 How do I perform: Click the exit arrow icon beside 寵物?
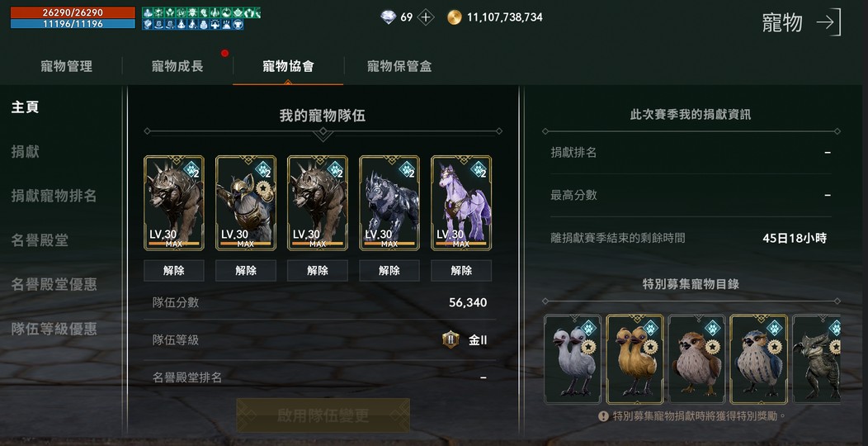[828, 22]
